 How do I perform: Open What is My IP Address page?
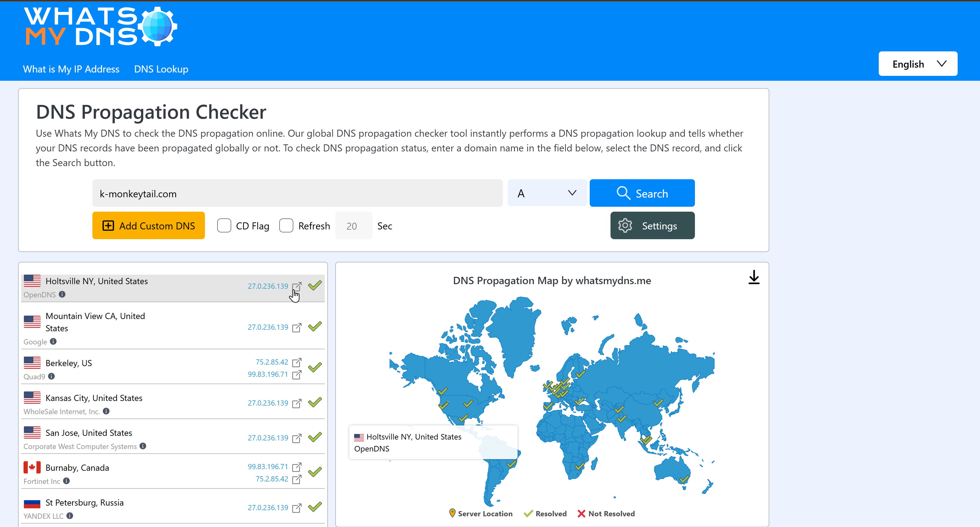pos(71,69)
